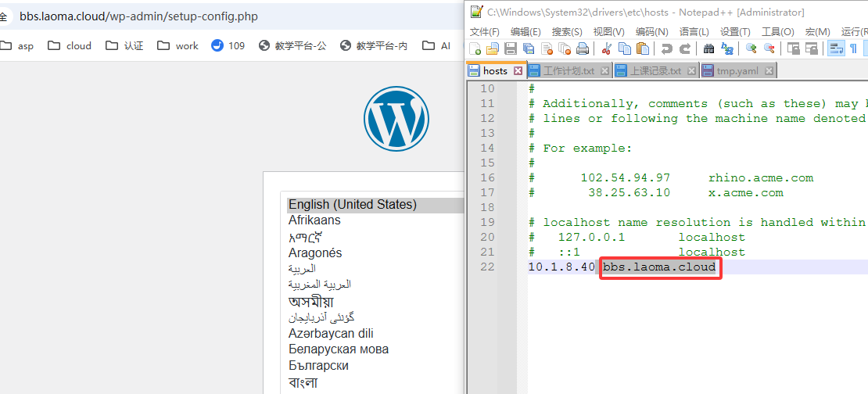Close the tmp.yaml tab
This screenshot has width=868, height=394.
[x=769, y=71]
